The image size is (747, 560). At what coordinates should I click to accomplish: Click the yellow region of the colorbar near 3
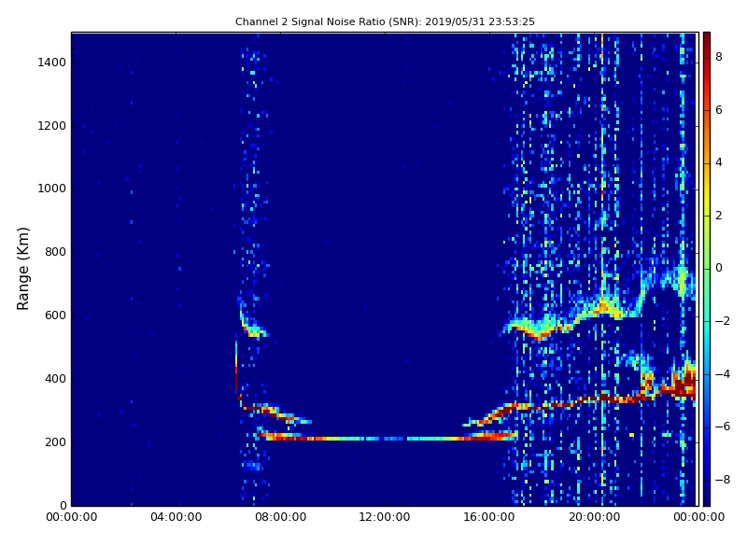pos(707,189)
